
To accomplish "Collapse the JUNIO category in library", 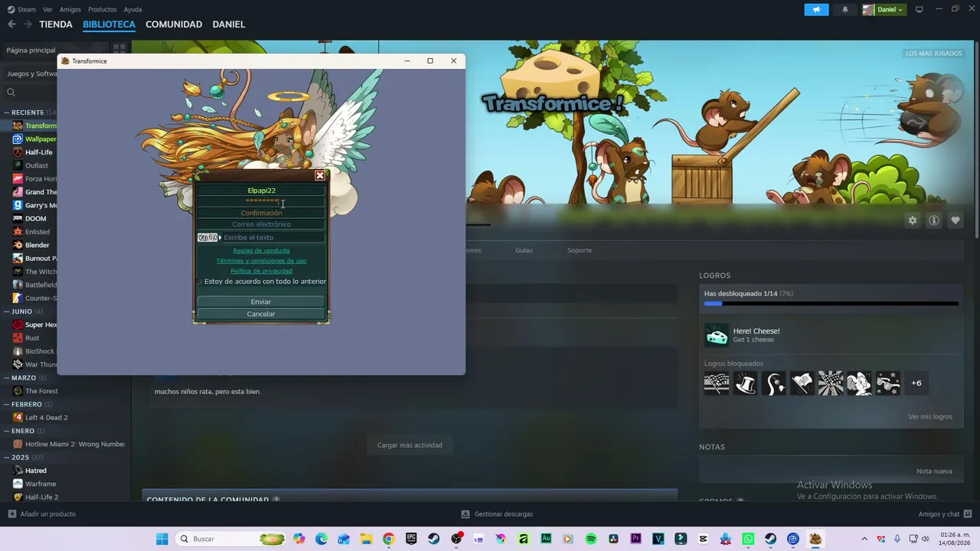I will [6, 311].
